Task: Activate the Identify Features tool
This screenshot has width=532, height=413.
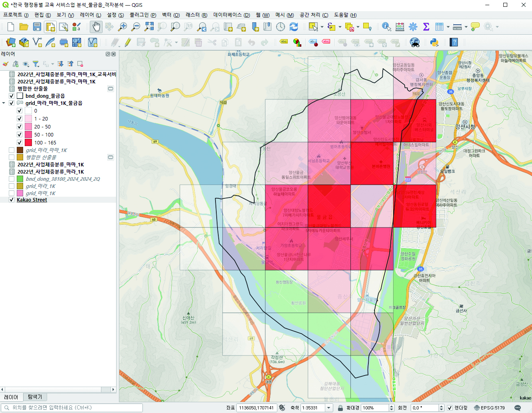Action: (x=386, y=27)
